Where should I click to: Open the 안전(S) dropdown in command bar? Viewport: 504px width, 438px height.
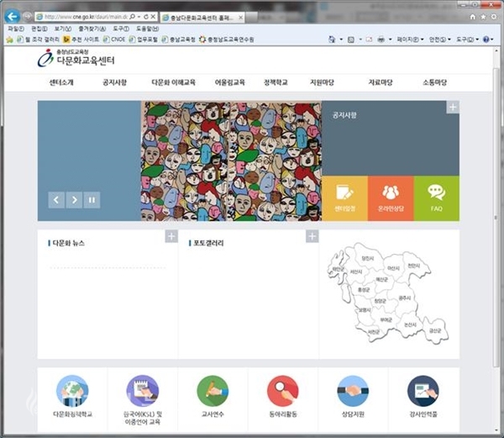439,40
